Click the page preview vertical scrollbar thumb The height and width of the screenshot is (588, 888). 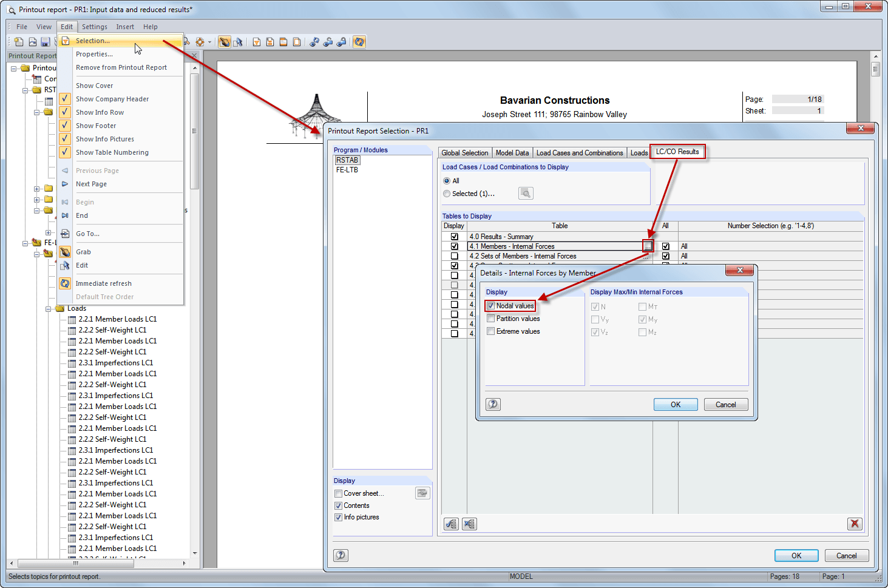(x=875, y=69)
